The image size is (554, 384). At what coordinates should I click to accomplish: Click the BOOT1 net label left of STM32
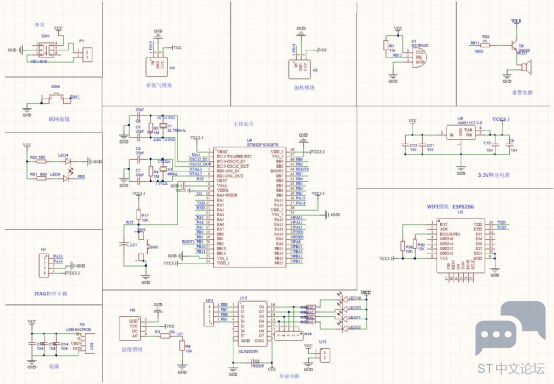point(188,242)
